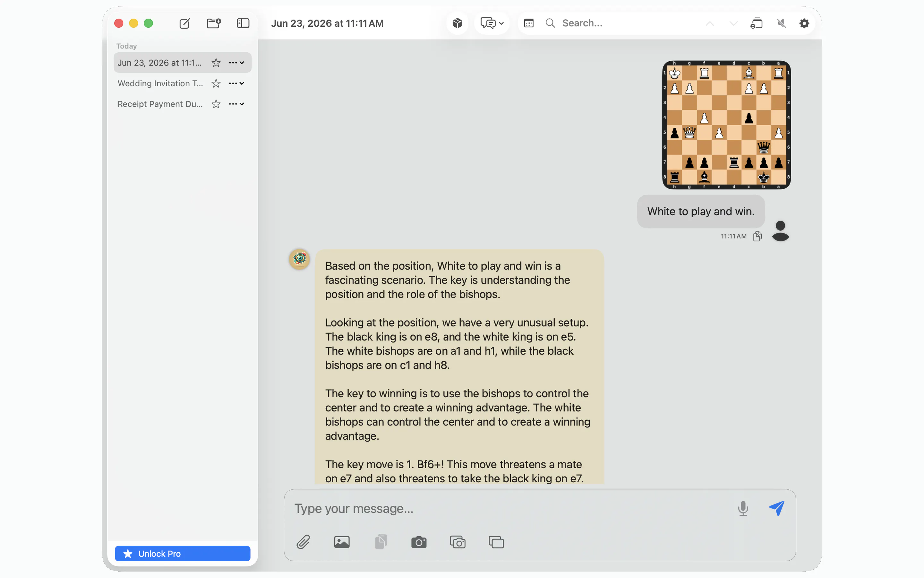
Task: Click the Today section header
Action: (126, 46)
